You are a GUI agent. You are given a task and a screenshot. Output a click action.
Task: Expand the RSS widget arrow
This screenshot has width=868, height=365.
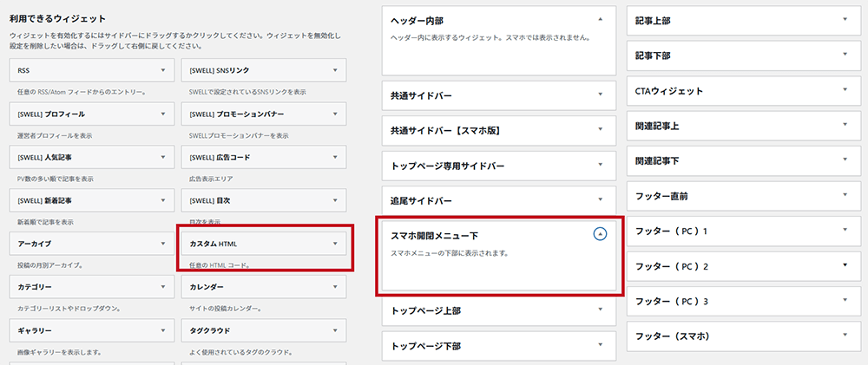click(163, 70)
